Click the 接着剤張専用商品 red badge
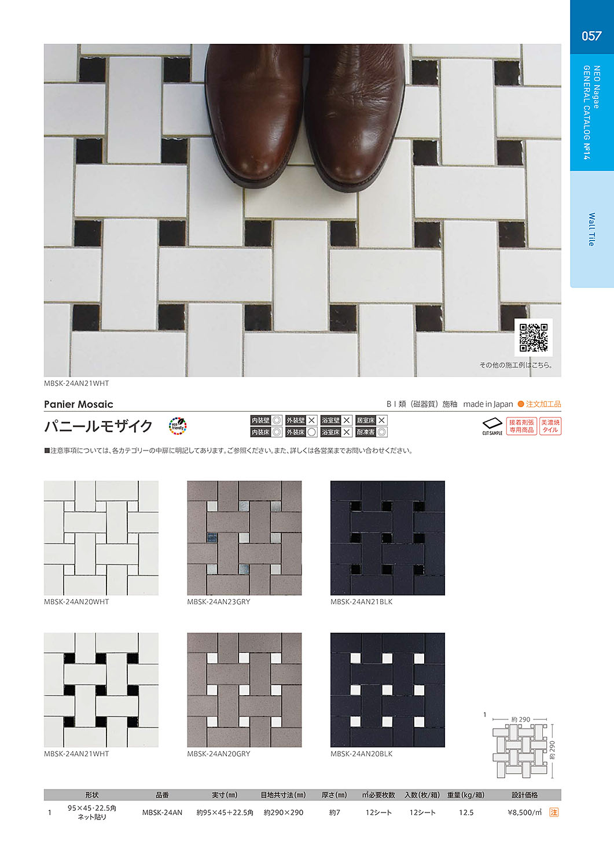Screen dimensions: 614x868 [521, 426]
